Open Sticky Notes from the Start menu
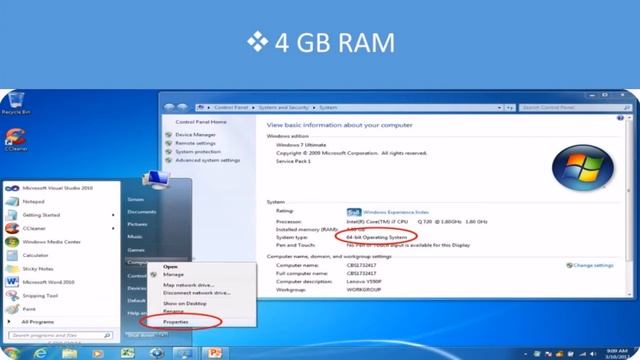The width and height of the screenshot is (640, 360). 38,269
